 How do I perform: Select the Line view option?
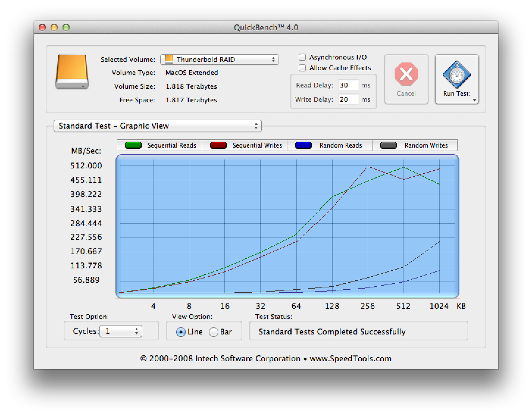click(181, 332)
